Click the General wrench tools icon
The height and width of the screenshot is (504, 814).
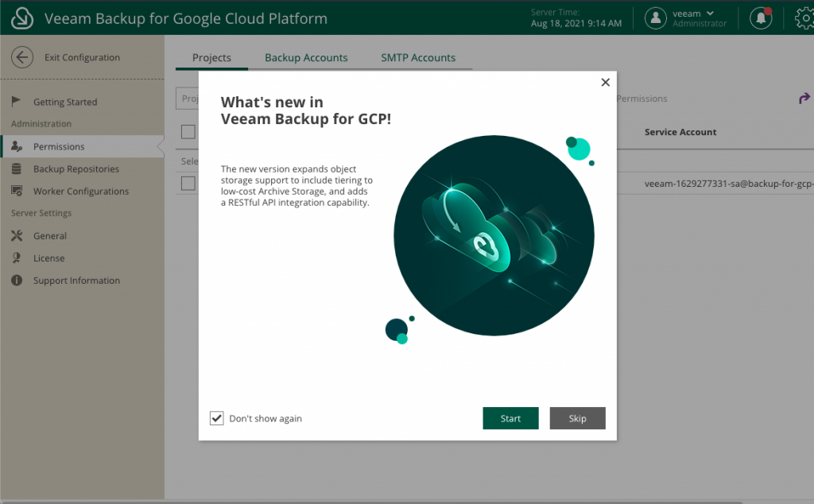pyautogui.click(x=17, y=235)
